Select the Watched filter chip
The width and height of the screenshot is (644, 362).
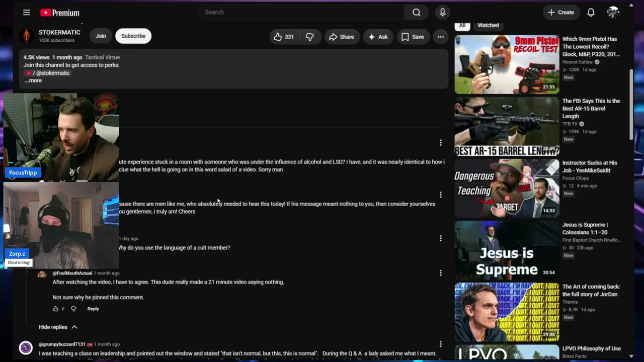tap(488, 25)
